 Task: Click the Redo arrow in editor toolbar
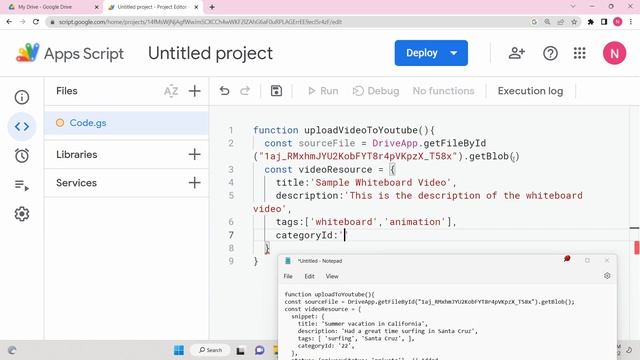[x=245, y=91]
